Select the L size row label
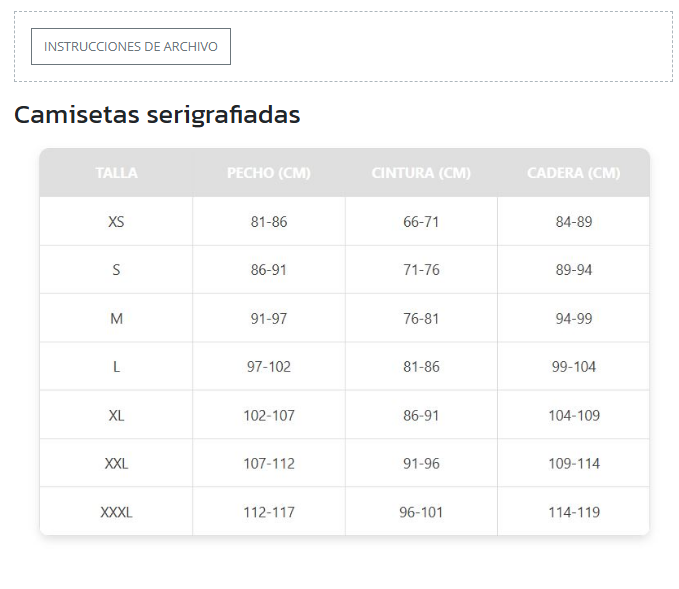Viewport: 679px width, 589px height. click(x=116, y=367)
